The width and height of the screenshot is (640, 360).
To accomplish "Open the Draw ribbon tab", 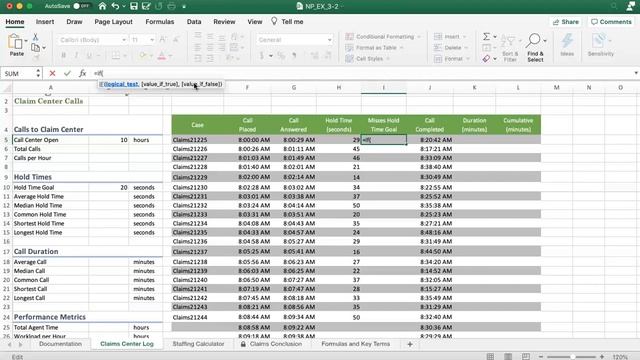I will (x=74, y=22).
